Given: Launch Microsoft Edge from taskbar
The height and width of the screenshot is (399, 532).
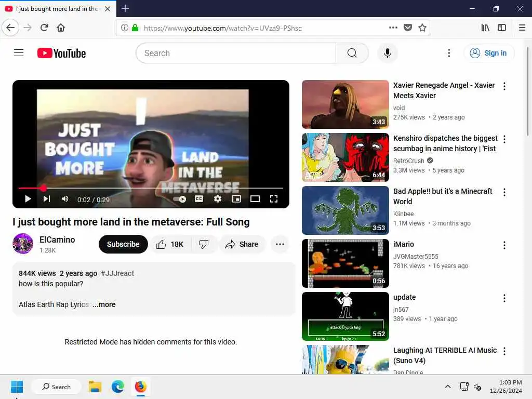Looking at the screenshot, I should click(118, 387).
